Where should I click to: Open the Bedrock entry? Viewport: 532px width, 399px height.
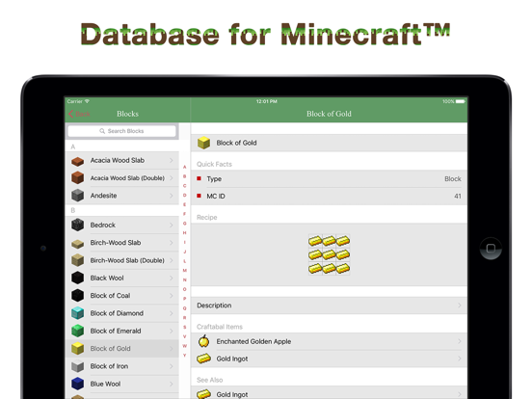click(122, 225)
